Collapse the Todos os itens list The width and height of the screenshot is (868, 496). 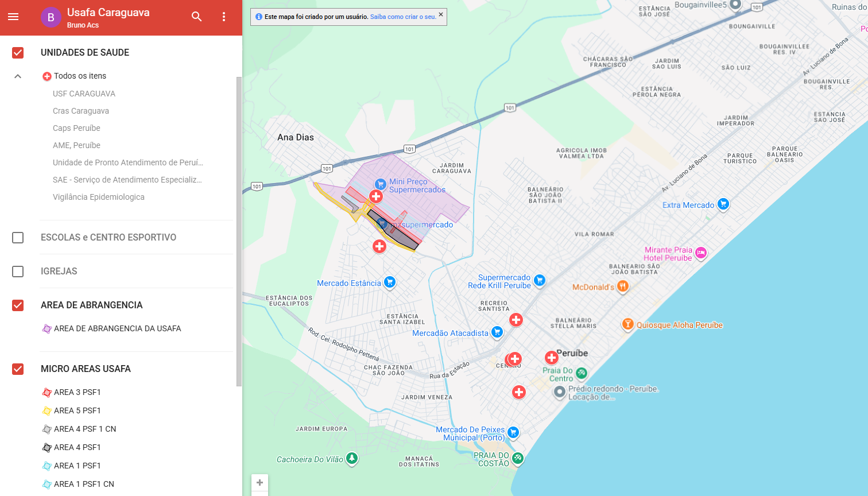point(18,76)
